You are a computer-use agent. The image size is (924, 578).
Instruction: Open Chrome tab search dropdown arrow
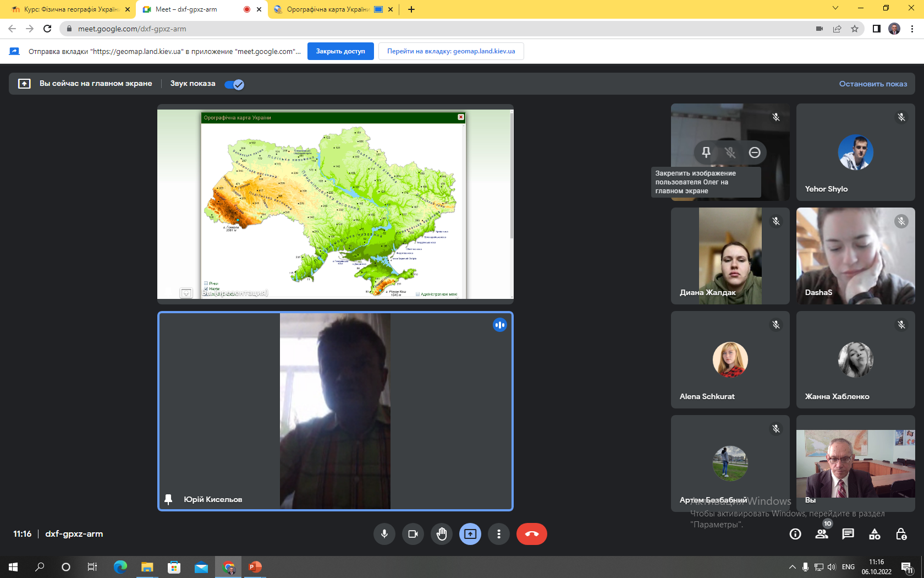point(835,8)
